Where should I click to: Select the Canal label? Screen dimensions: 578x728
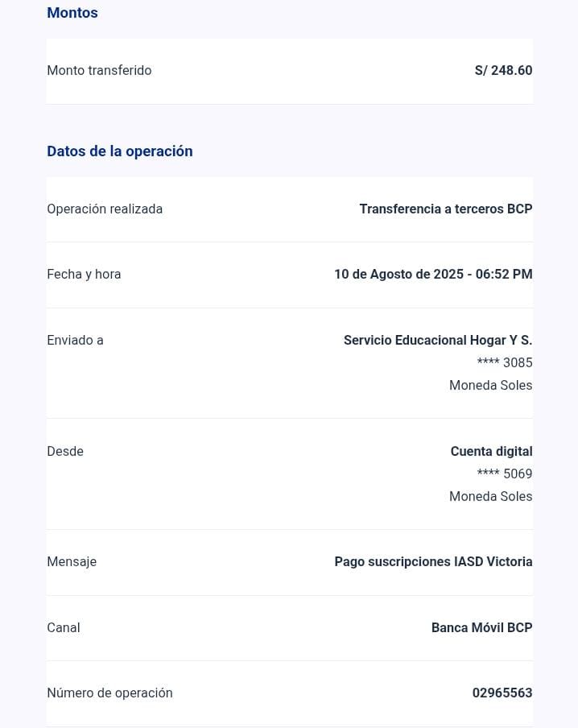click(64, 628)
